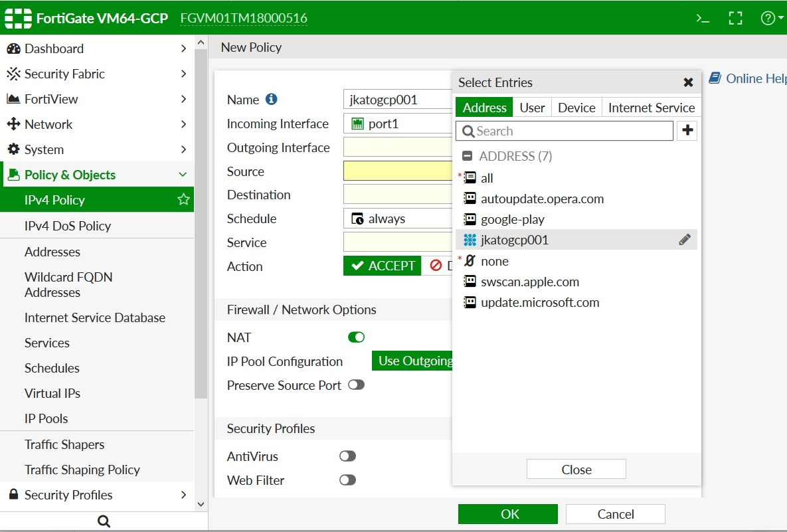
Task: Disable the NAT toggle
Action: coord(357,337)
